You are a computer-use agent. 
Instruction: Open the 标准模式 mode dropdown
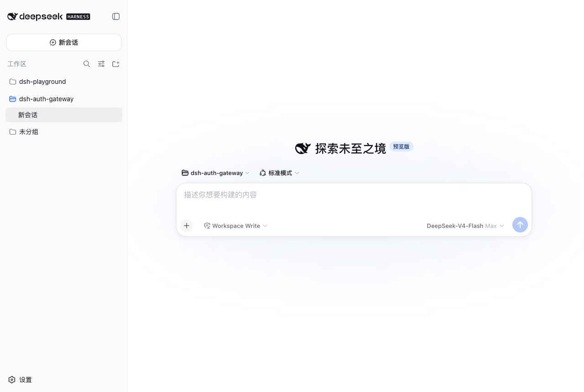pos(279,173)
